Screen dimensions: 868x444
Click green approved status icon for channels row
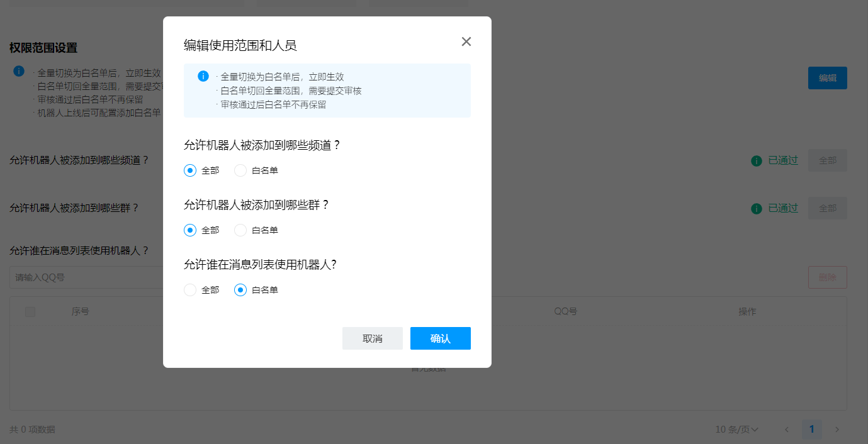point(757,161)
